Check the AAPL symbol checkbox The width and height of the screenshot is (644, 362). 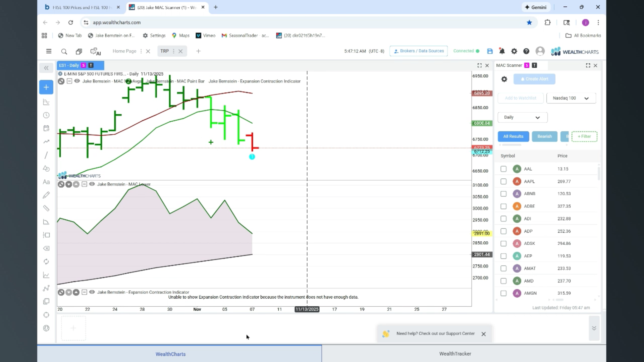tap(503, 181)
